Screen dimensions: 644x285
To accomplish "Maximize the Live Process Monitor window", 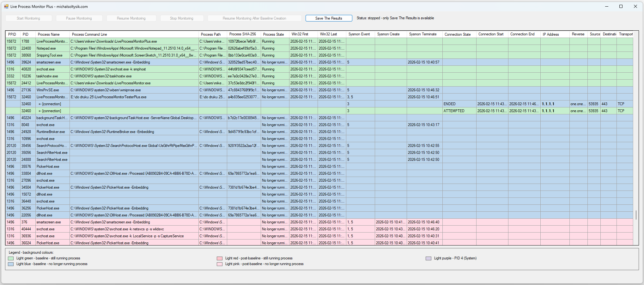I will tap(621, 6).
